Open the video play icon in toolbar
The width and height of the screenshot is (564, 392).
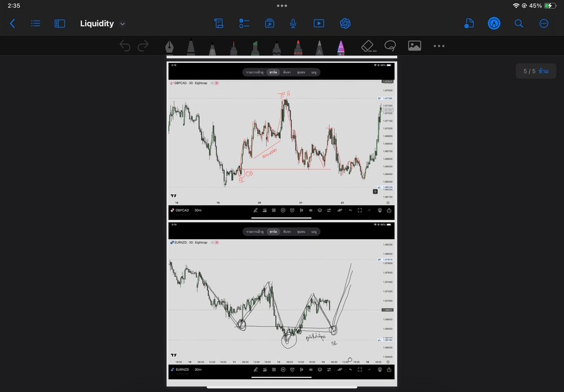pyautogui.click(x=318, y=24)
